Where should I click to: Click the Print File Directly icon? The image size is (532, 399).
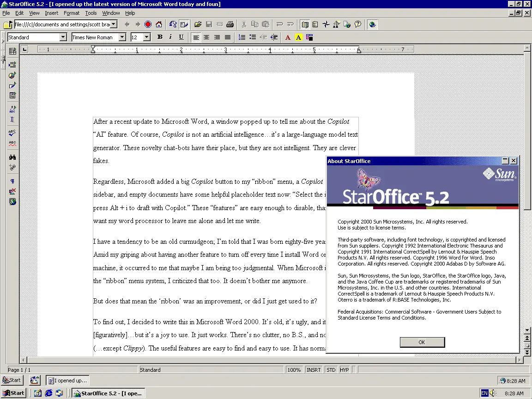click(x=230, y=24)
